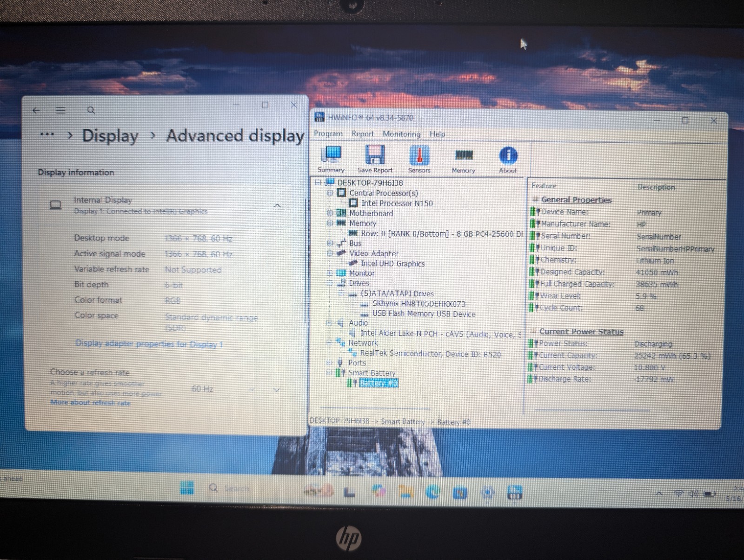
Task: Open File Explorer from taskbar
Action: (405, 491)
